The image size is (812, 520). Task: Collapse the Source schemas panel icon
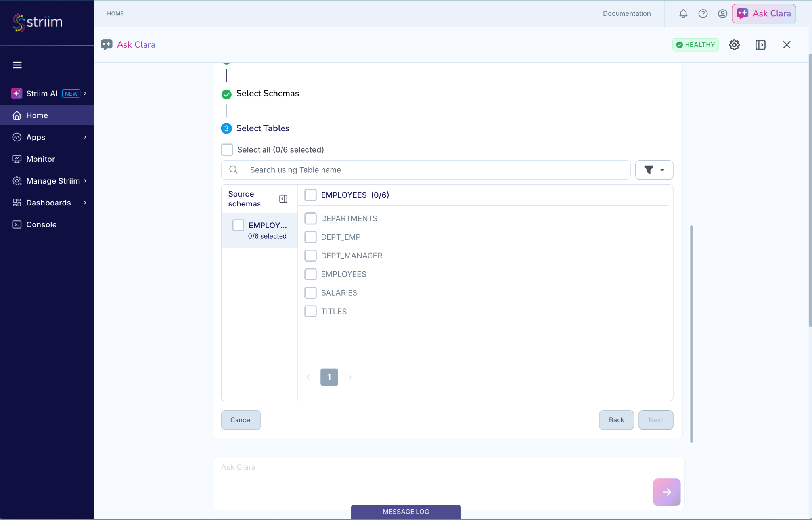coord(283,199)
